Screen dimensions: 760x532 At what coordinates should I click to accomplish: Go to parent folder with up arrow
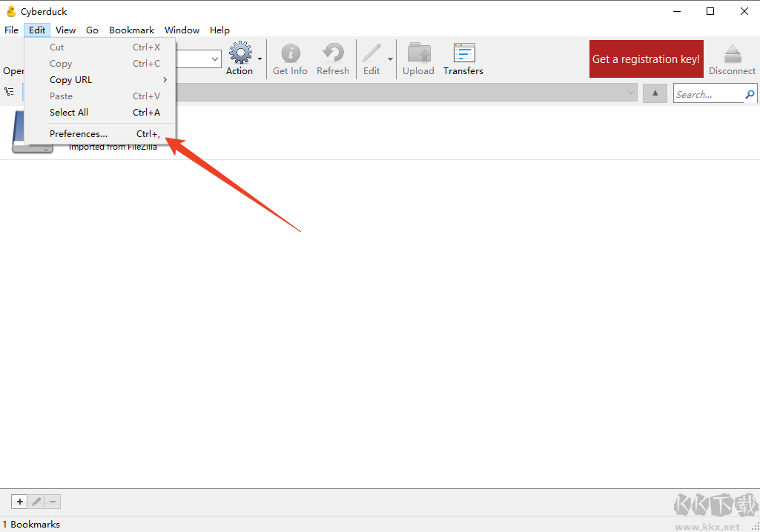(655, 93)
